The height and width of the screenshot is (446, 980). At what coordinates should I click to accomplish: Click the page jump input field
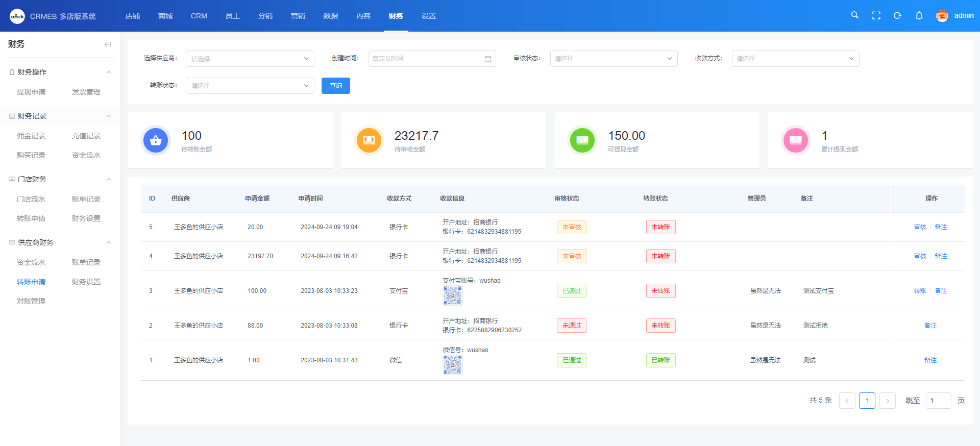point(938,401)
